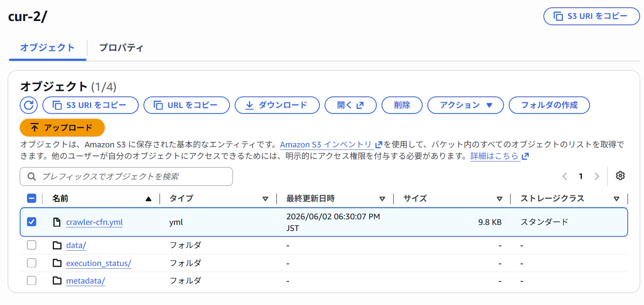This screenshot has height=305, width=644.
Task: Click the orange アップロード button
Action: [x=63, y=128]
